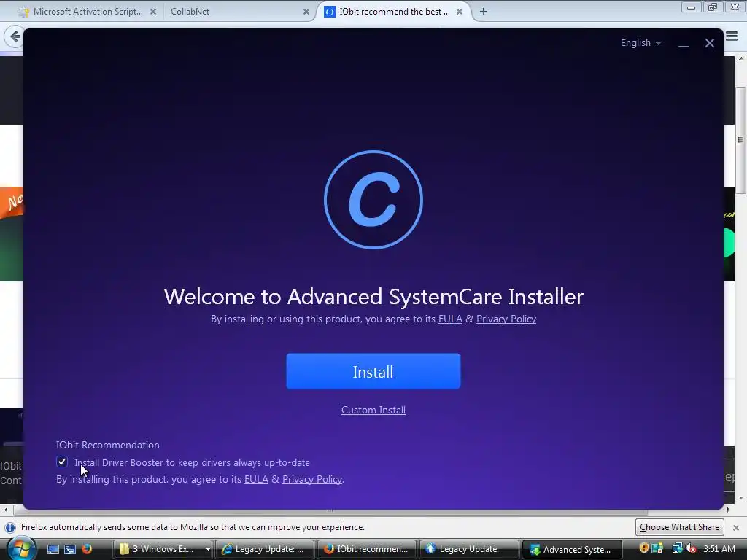Switch to IObit recommend Firefox taskbar button
747x560 pixels.
367,549
